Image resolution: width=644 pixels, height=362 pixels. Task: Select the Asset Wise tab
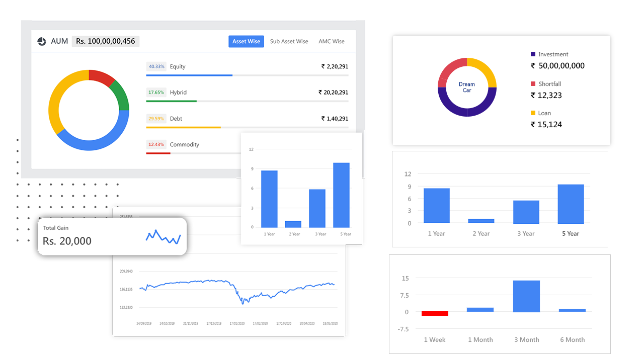(x=246, y=41)
